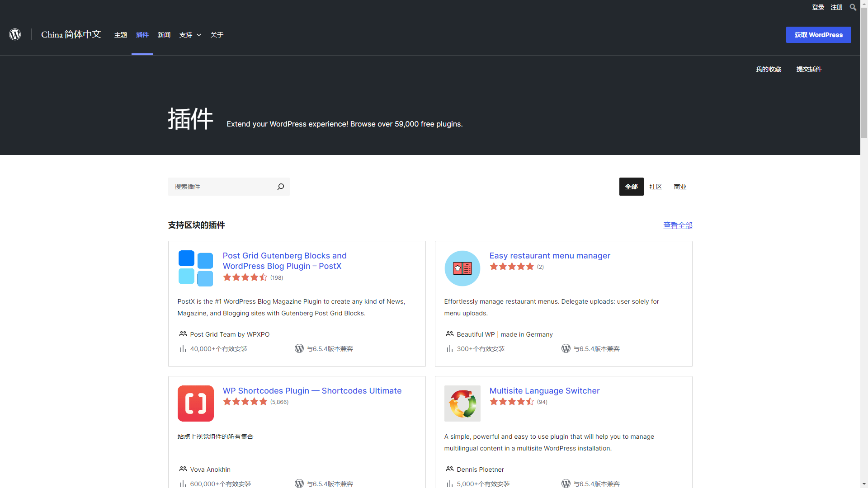Switch filter to 社区
This screenshot has width=868, height=488.
tap(656, 187)
